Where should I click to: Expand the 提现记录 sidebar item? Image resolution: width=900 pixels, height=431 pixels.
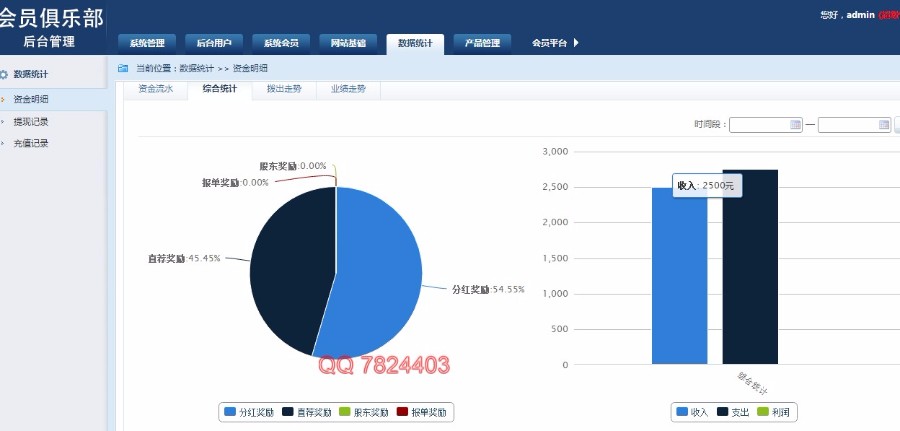tap(30, 121)
